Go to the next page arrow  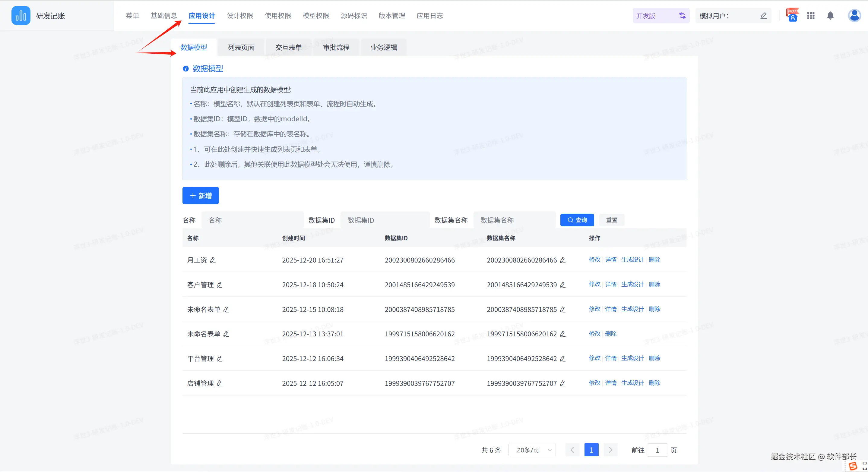[610, 450]
